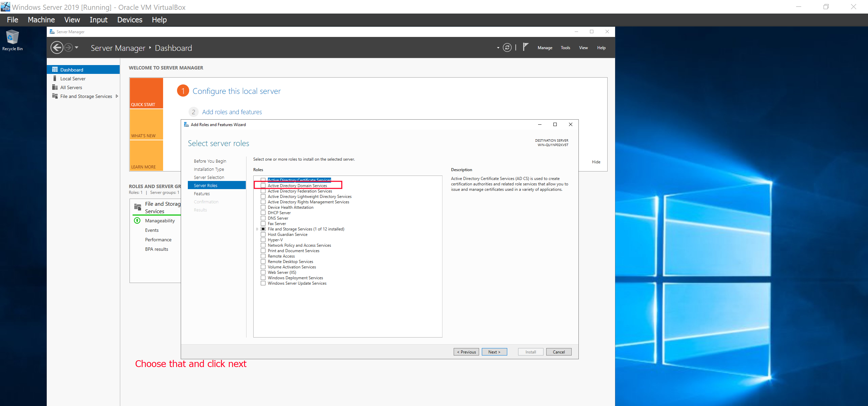Check Active Directory Lightweight Directory Services
The height and width of the screenshot is (406, 868).
point(263,196)
